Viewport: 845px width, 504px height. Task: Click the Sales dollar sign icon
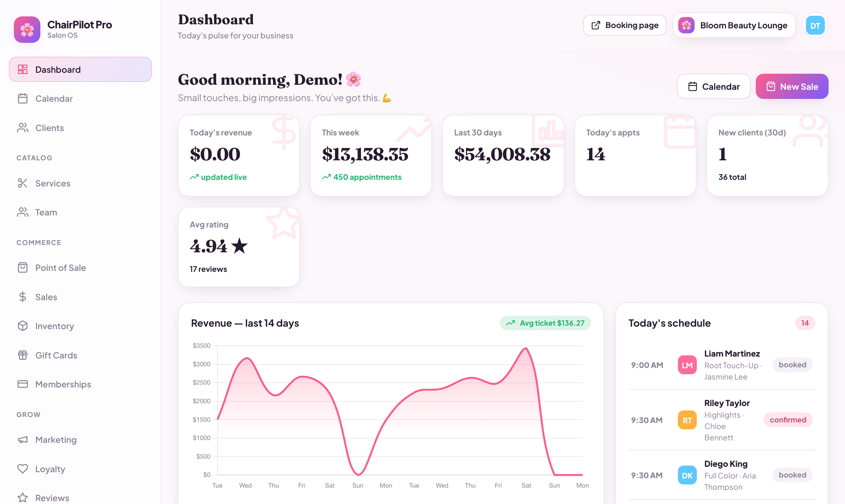(x=23, y=297)
